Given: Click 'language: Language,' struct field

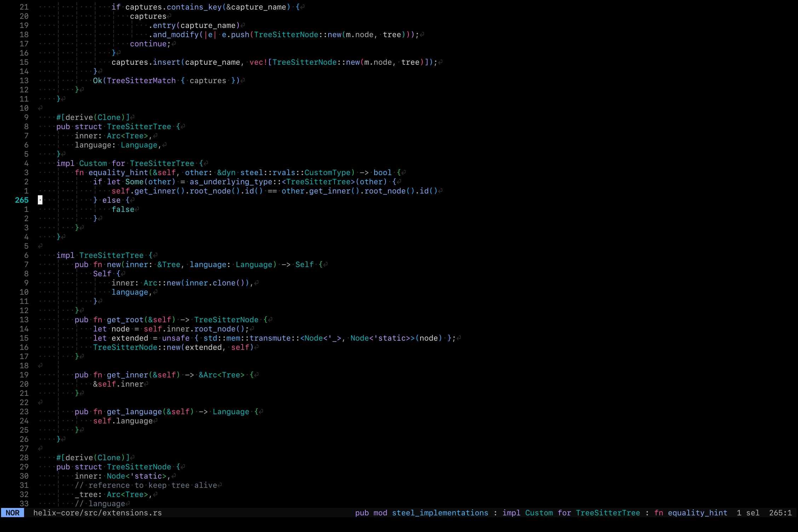Looking at the screenshot, I should click(x=118, y=145).
